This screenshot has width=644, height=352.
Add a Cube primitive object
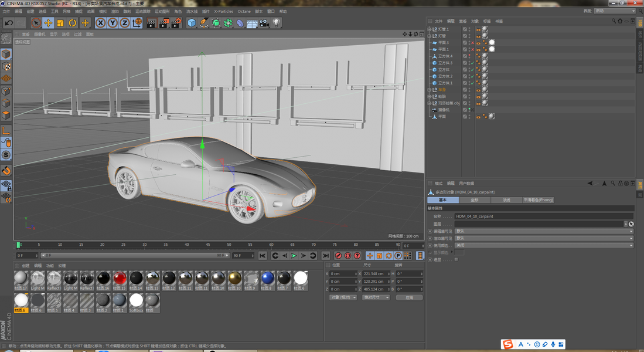tap(192, 23)
